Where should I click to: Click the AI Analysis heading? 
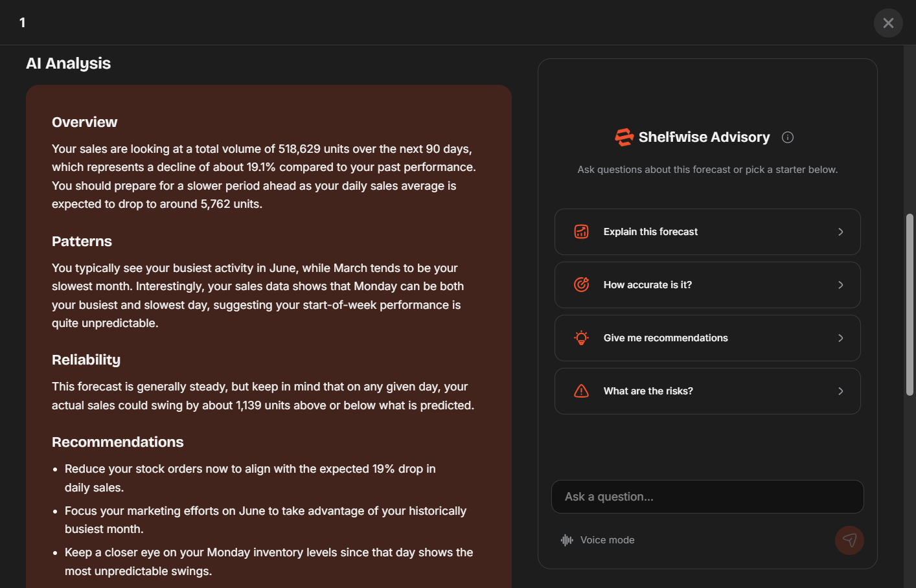click(x=69, y=63)
